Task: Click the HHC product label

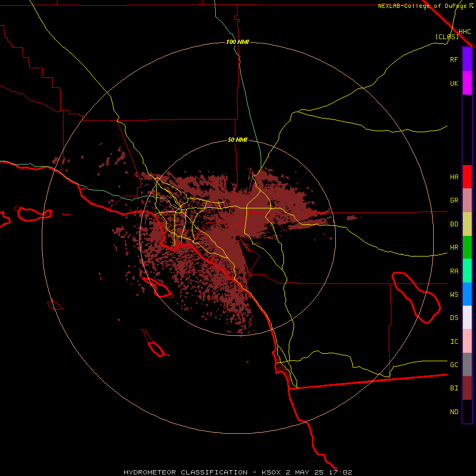Action: [x=465, y=32]
